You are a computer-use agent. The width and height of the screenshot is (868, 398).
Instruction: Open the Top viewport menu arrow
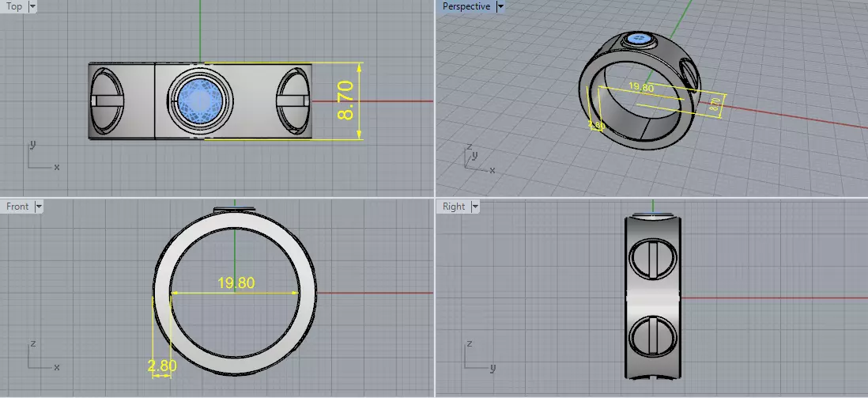(32, 6)
